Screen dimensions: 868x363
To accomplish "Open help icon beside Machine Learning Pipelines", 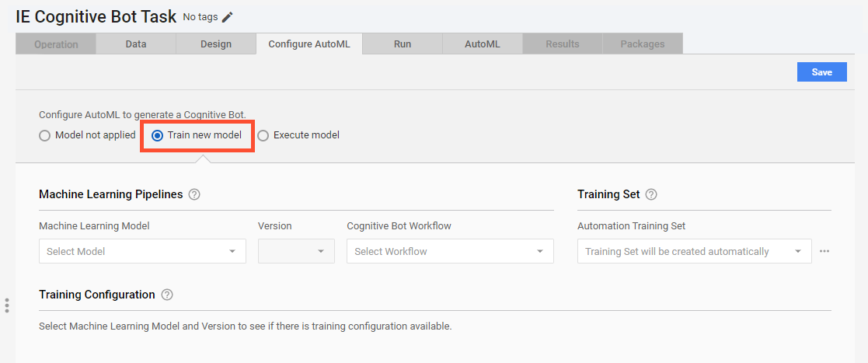I will click(194, 195).
